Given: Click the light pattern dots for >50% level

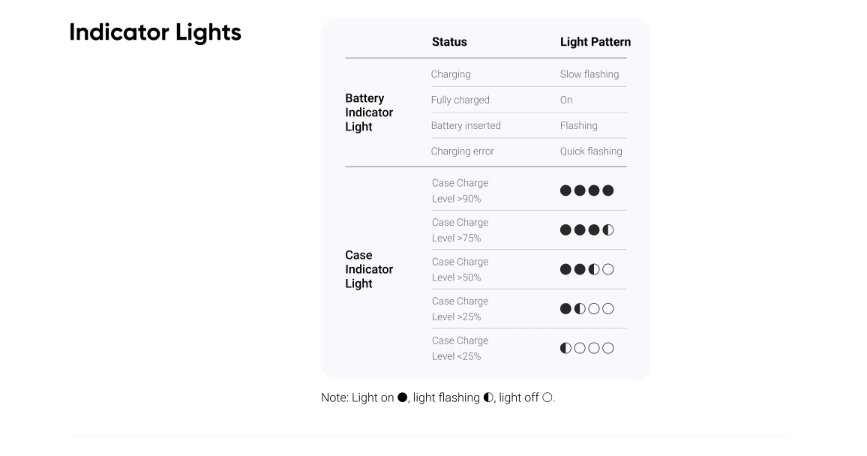Looking at the screenshot, I should tap(587, 269).
